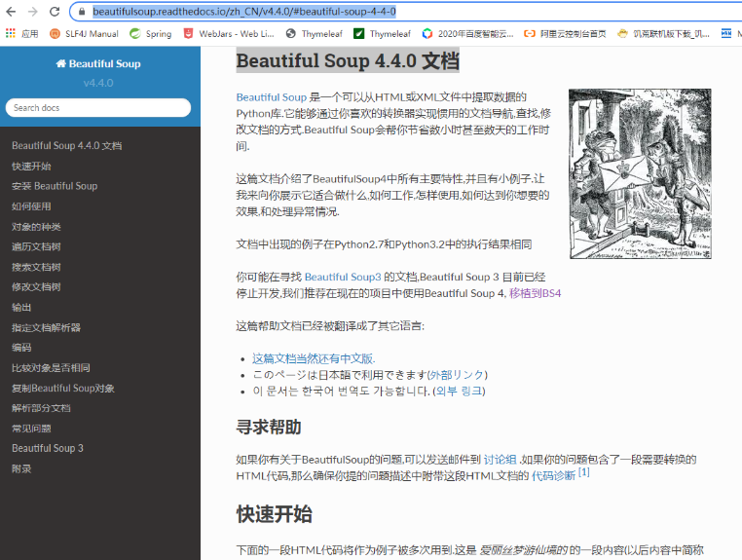742x560 pixels.
Task: Open the 这篇文档当然还有中文版 link
Action: coord(314,358)
